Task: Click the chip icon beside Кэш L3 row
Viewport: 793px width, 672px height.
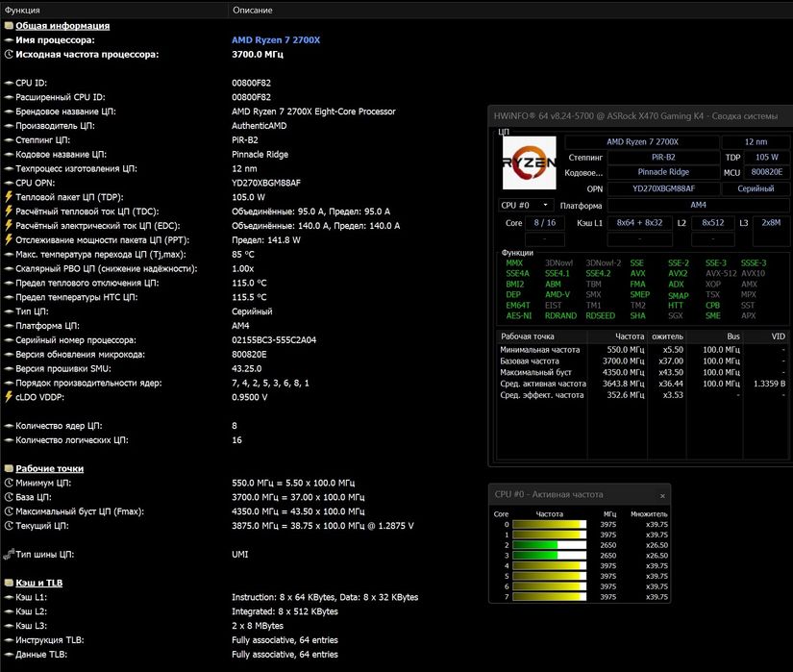Action: point(9,626)
